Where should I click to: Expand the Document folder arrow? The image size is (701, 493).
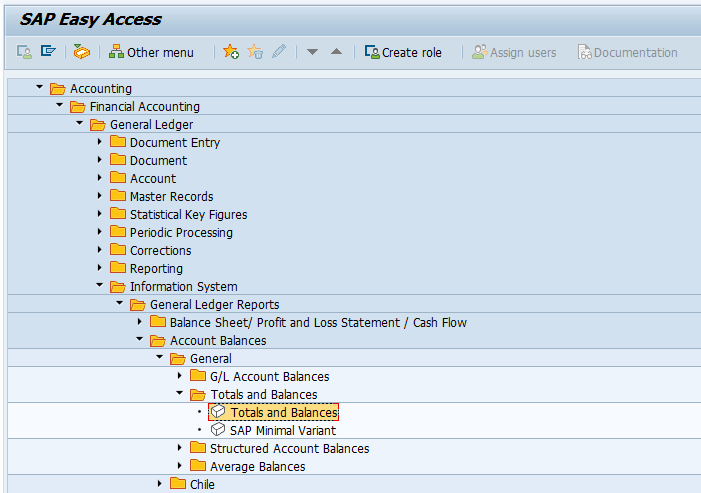pos(100,160)
